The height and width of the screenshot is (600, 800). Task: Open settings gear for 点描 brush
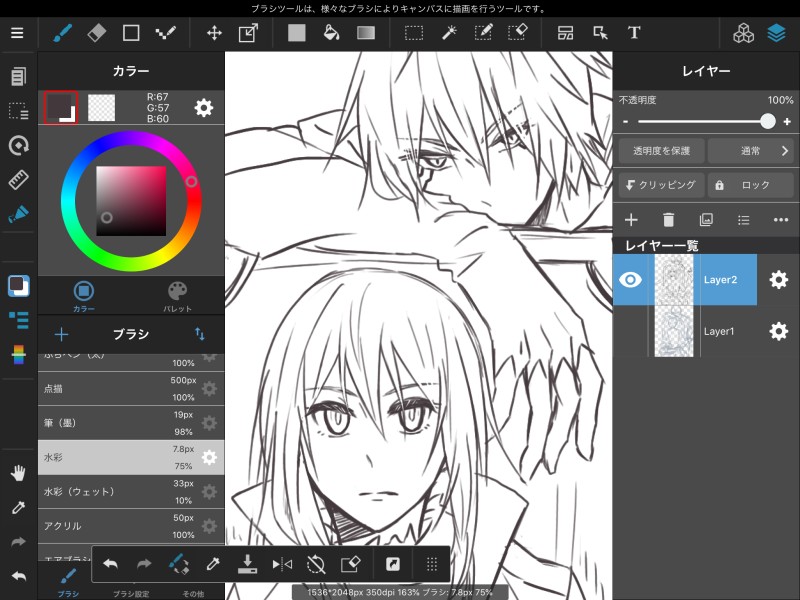[209, 389]
